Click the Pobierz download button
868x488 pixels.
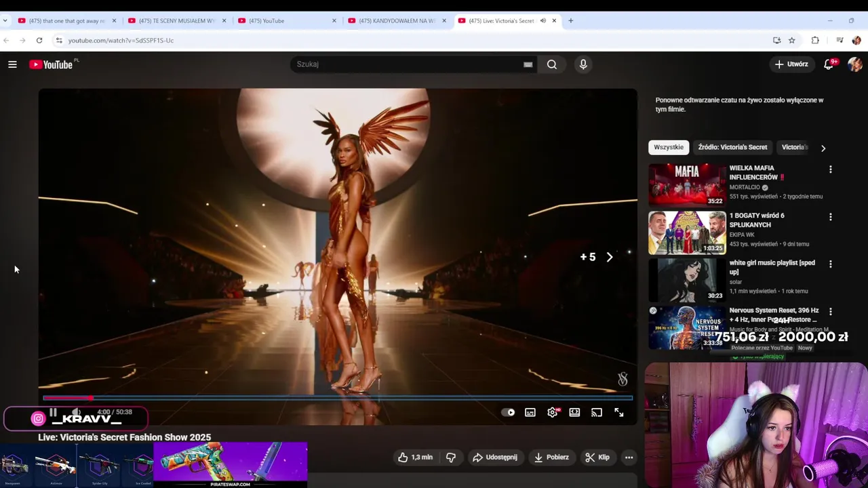tap(551, 457)
